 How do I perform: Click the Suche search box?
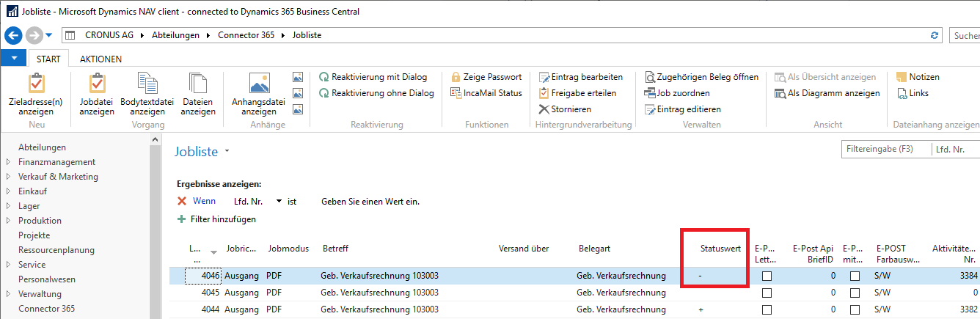pyautogui.click(x=965, y=35)
